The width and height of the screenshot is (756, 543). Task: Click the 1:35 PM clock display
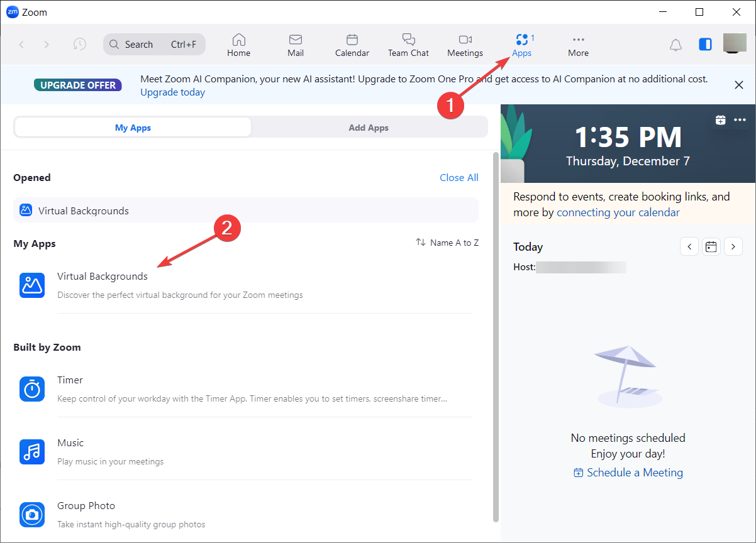[628, 137]
